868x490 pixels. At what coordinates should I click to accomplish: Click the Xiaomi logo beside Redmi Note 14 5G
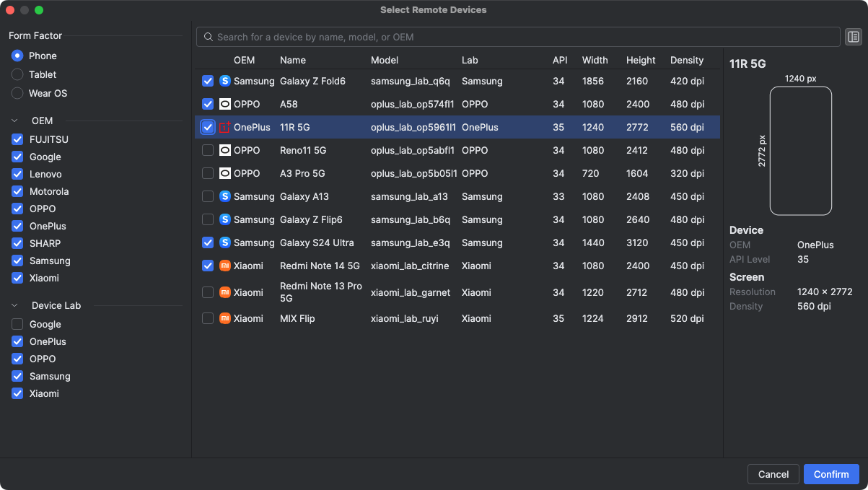[x=225, y=266]
